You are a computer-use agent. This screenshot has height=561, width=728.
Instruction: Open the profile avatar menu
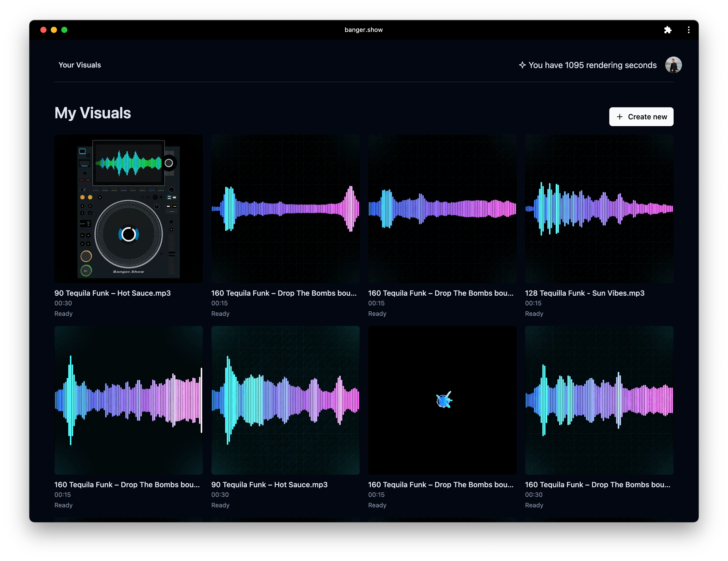(674, 65)
